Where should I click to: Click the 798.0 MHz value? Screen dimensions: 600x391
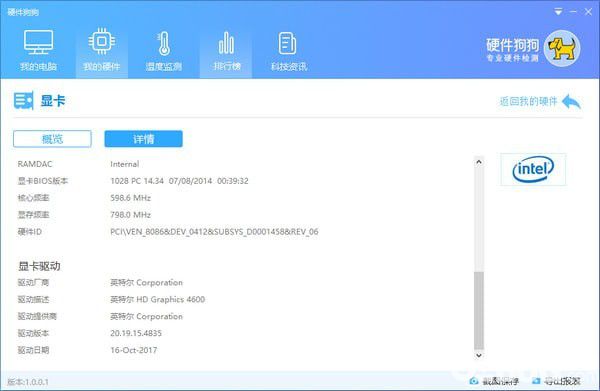click(x=130, y=215)
